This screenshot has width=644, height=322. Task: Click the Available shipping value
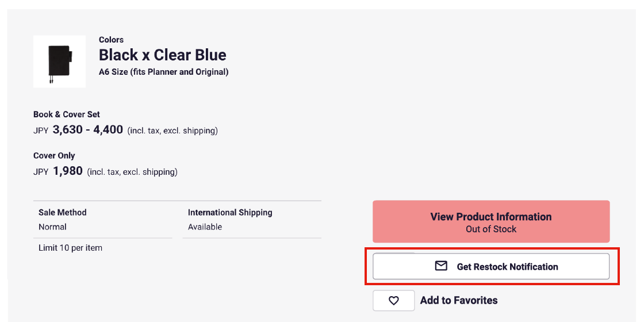click(205, 227)
